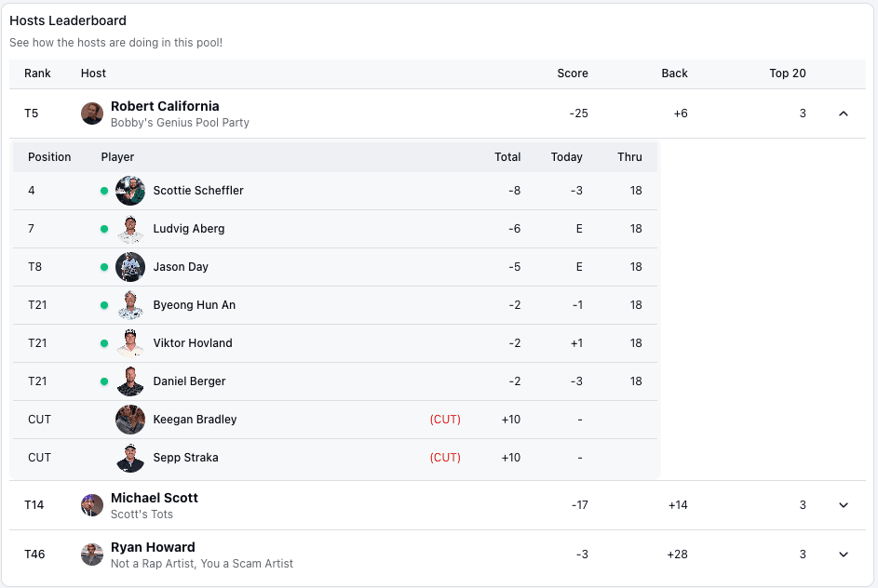Click Jason Day's player avatar
This screenshot has height=588, width=878.
[x=130, y=267]
